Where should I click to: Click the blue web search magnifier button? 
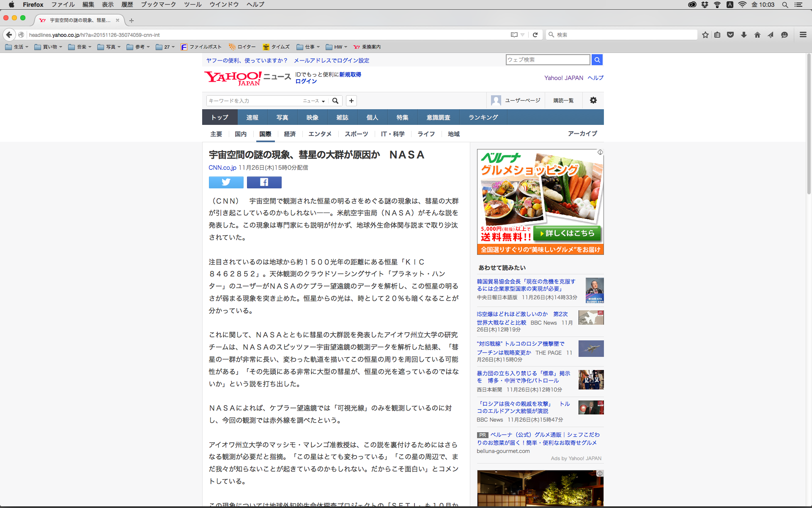click(x=597, y=60)
